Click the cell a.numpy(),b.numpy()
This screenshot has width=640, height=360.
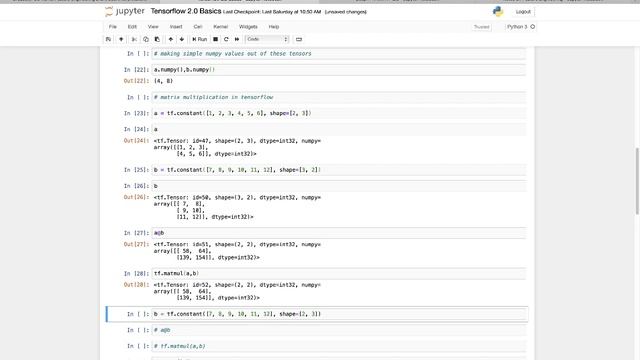tap(339, 70)
